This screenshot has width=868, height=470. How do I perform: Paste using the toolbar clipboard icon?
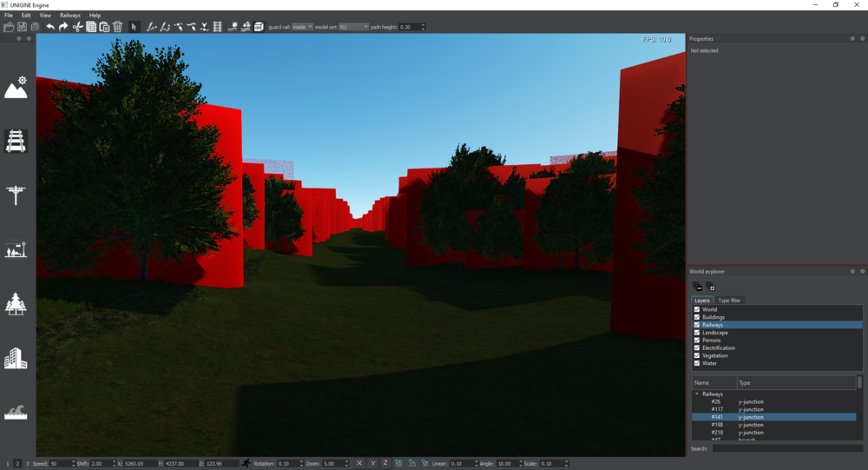point(104,27)
